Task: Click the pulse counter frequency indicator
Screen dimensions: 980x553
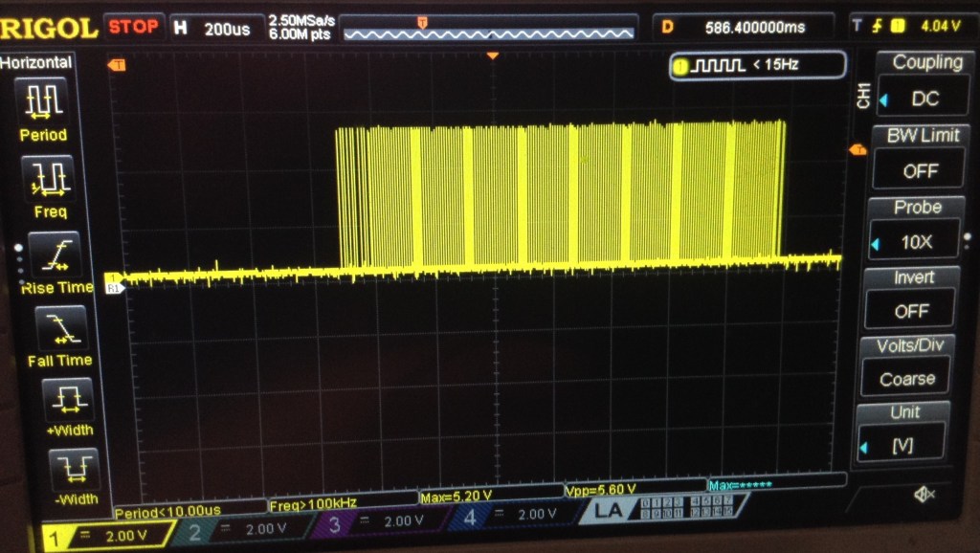Action: [757, 65]
